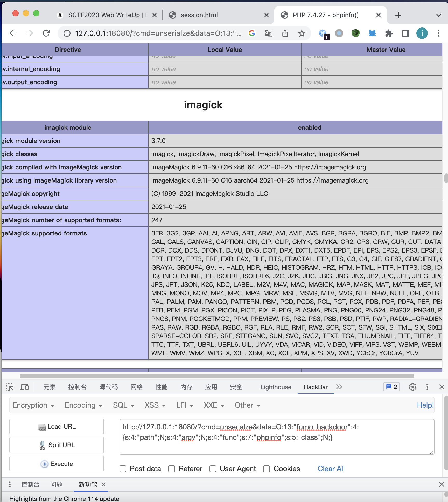Open the Extensions puzzle menu
The height and width of the screenshot is (502, 448).
click(x=389, y=33)
